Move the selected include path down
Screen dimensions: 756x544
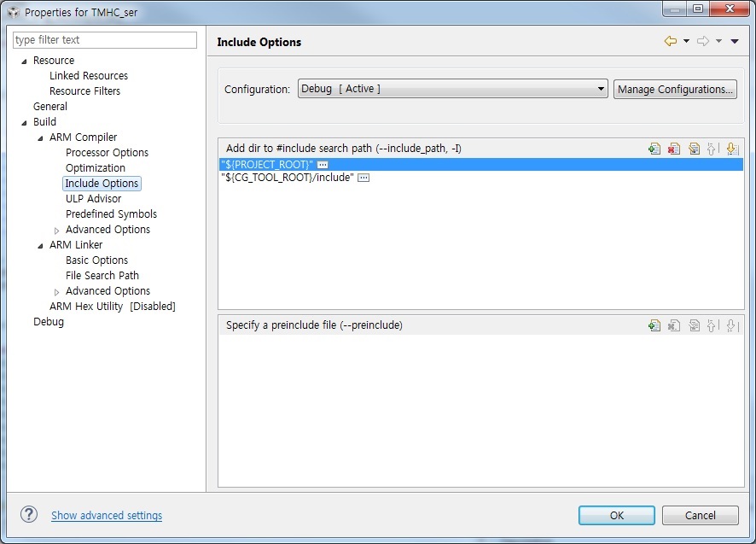(x=732, y=149)
